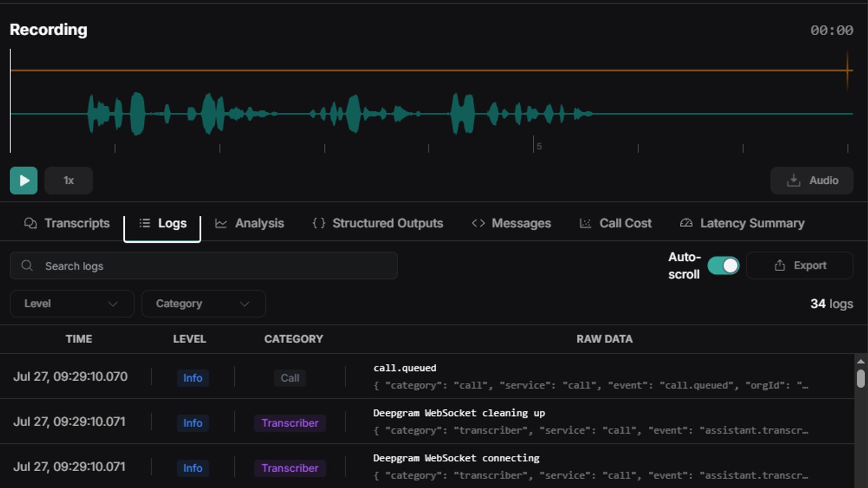The image size is (868, 488).
Task: Change playback speed with the 1x button
Action: [x=68, y=181]
